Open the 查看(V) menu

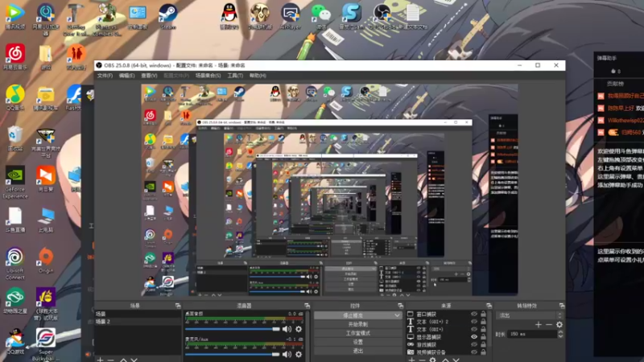149,76
